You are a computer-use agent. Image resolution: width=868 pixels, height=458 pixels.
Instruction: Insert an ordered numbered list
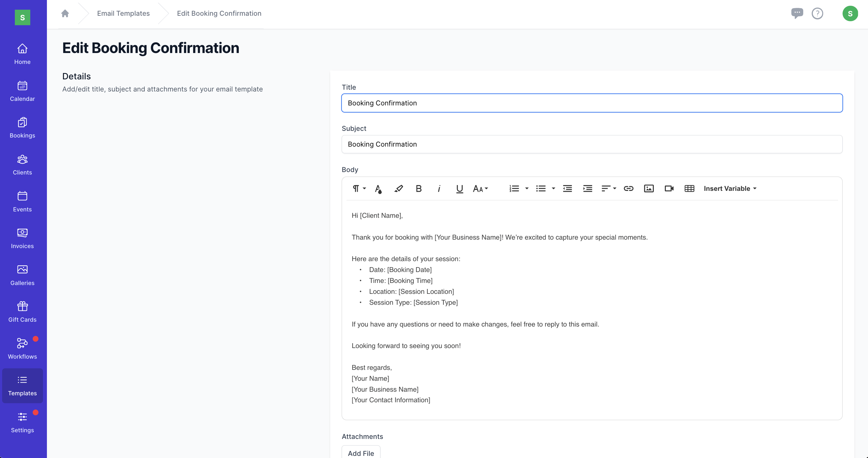pos(514,188)
